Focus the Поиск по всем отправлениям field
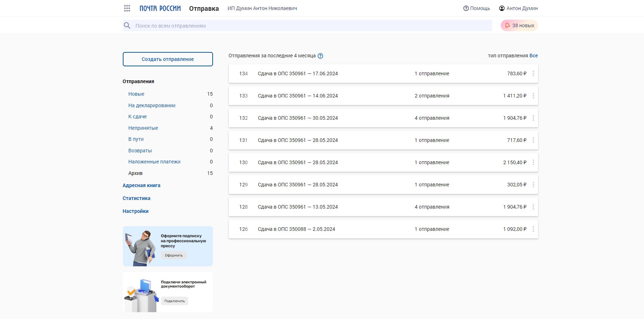Image resolution: width=644 pixels, height=319 pixels. tap(307, 25)
